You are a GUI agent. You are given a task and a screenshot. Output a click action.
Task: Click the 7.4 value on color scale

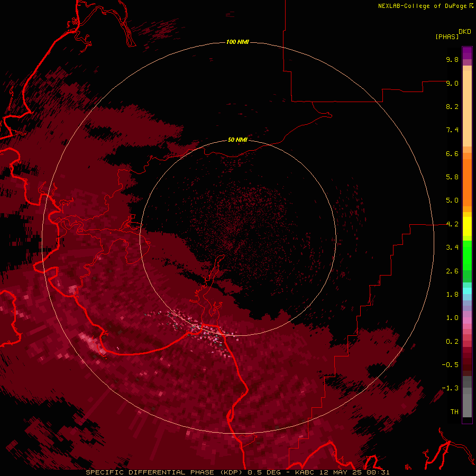[452, 130]
